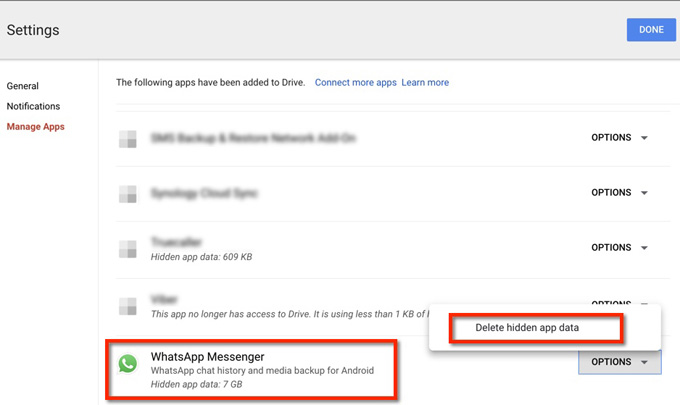Screen dimensions: 680x405
Task: Choose Delete hidden app data menu entry
Action: (527, 327)
